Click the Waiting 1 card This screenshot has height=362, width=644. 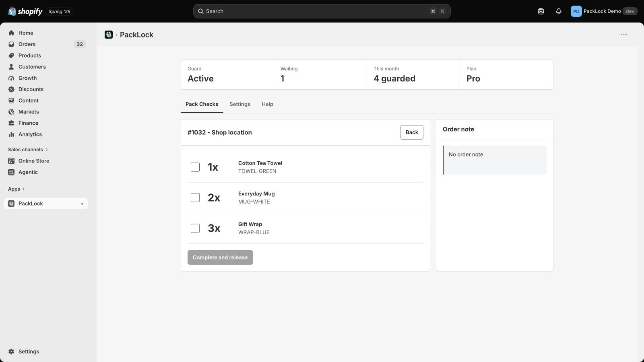320,74
